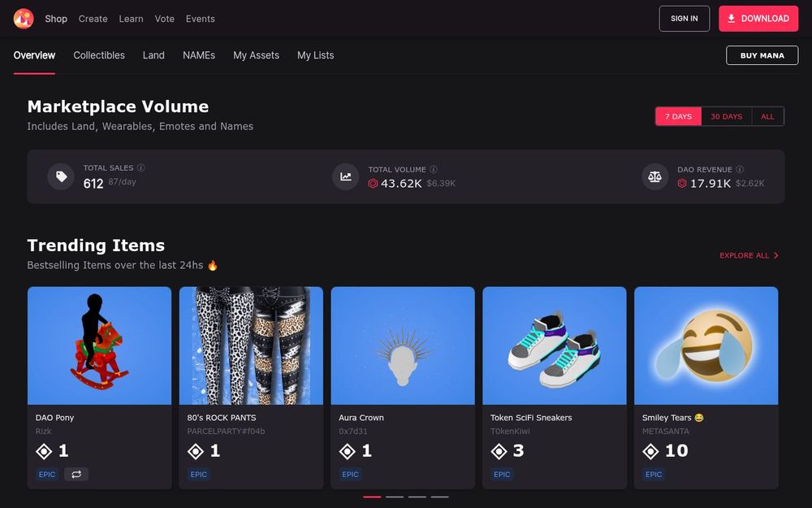
Task: Click the Total Sales info icon
Action: 140,168
